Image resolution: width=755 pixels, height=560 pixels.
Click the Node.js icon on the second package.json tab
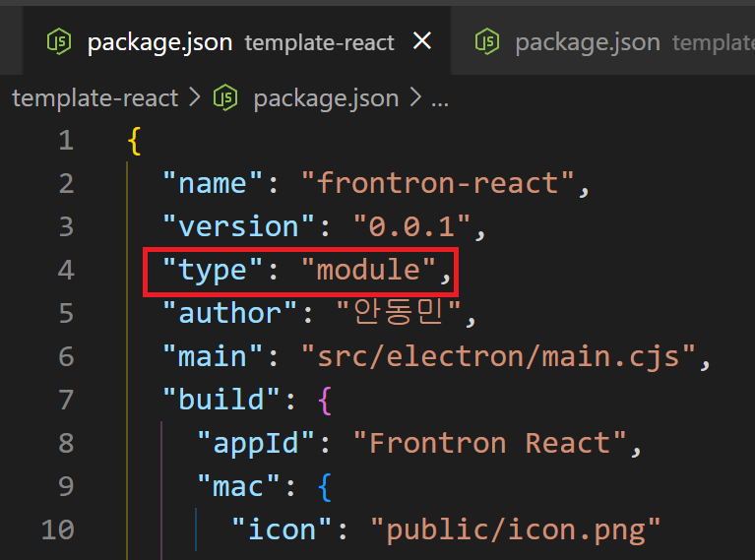click(487, 42)
